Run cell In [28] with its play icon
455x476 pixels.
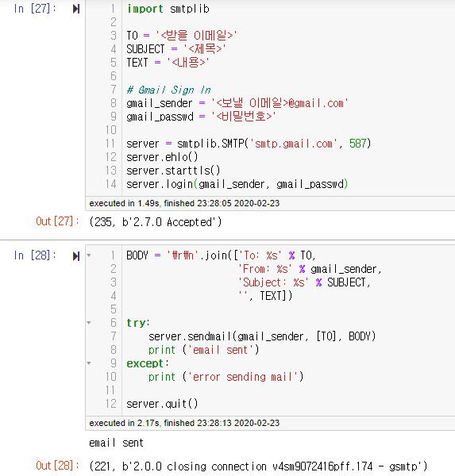pos(76,256)
